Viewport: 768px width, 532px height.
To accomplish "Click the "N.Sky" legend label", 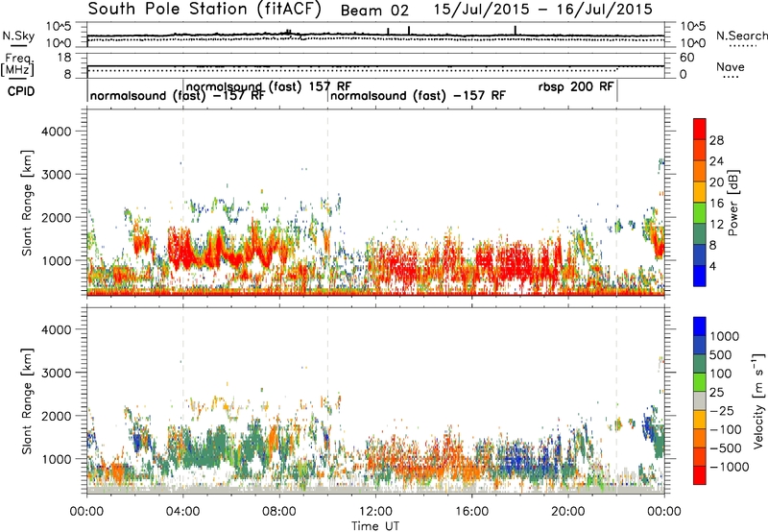I will click(18, 36).
